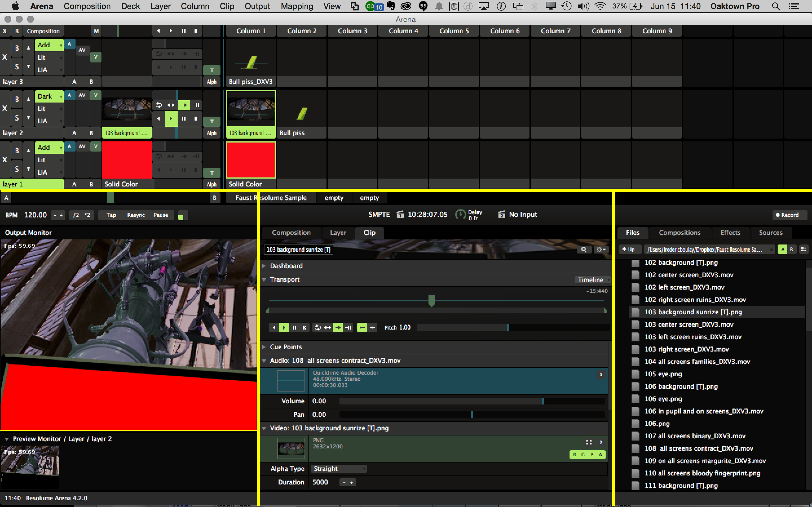Toggle the V button on layer 2
The height and width of the screenshot is (507, 812).
point(96,95)
